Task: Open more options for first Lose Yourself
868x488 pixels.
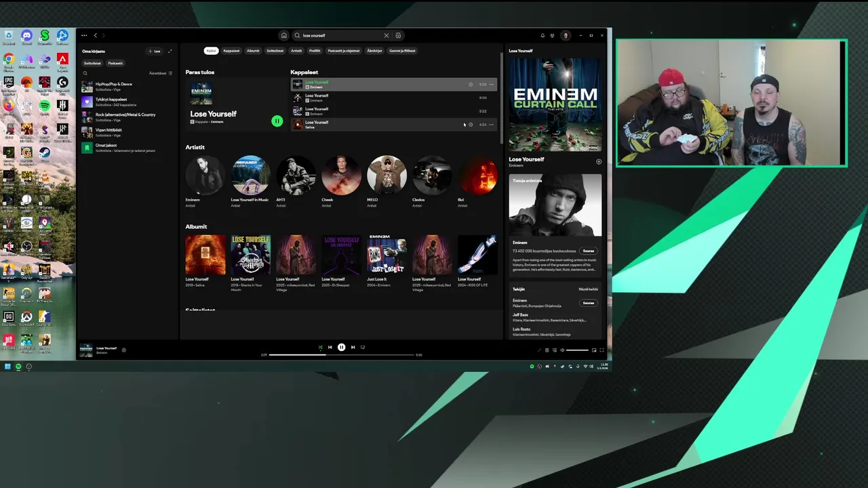Action: pyautogui.click(x=492, y=85)
